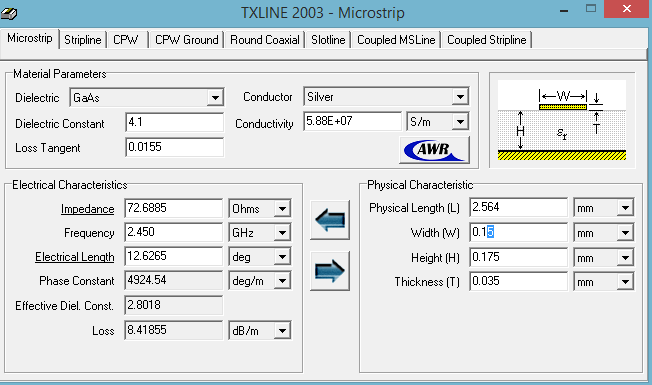
Task: Select the Microstrip tab
Action: point(30,38)
